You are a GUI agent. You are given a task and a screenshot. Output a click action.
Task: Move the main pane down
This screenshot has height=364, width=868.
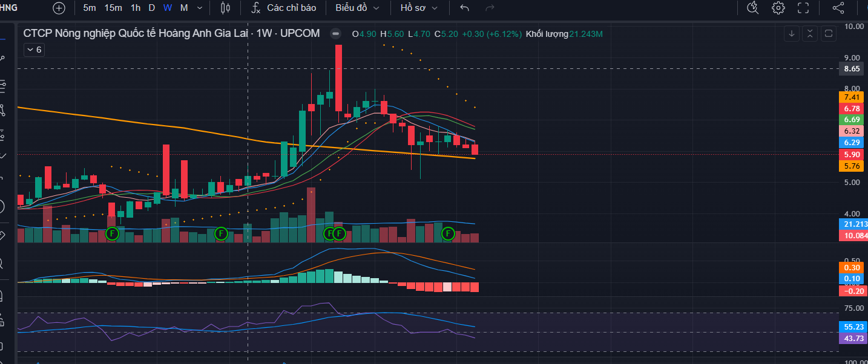pos(792,34)
